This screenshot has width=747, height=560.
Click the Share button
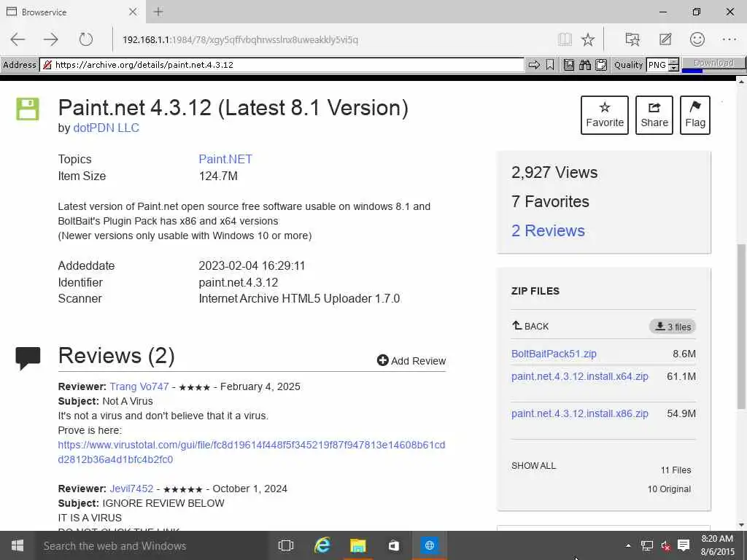pos(654,115)
